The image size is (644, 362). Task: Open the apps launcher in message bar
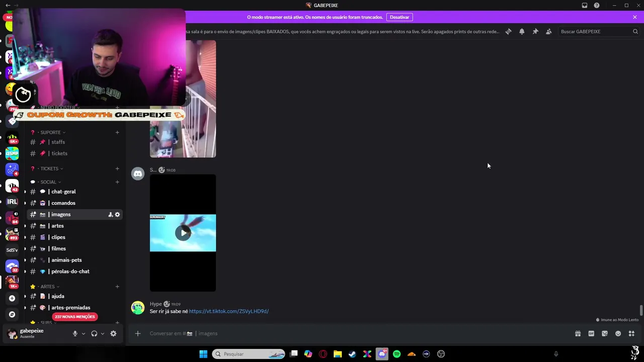(x=631, y=333)
